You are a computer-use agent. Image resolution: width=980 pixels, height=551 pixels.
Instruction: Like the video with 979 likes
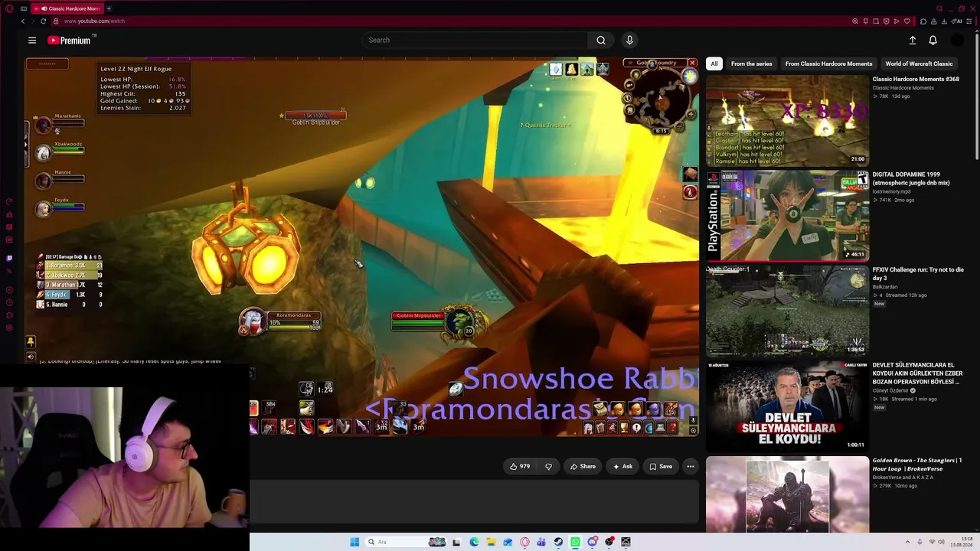click(x=520, y=466)
